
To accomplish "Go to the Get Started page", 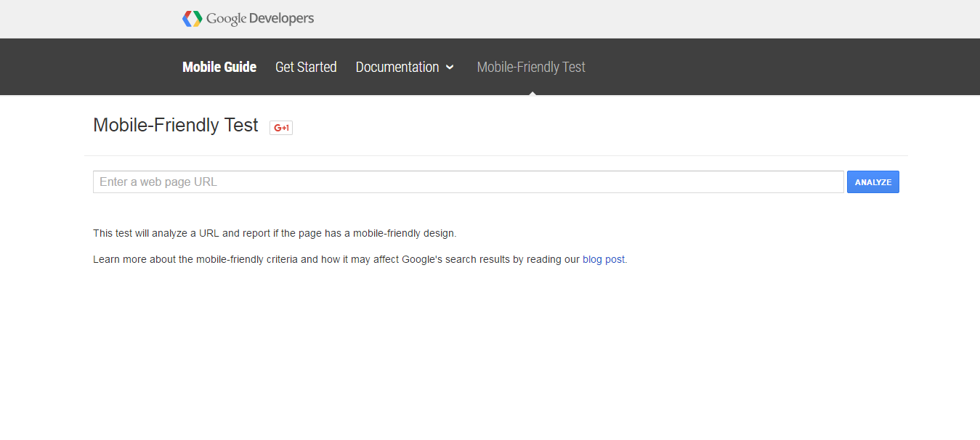I will [x=306, y=67].
